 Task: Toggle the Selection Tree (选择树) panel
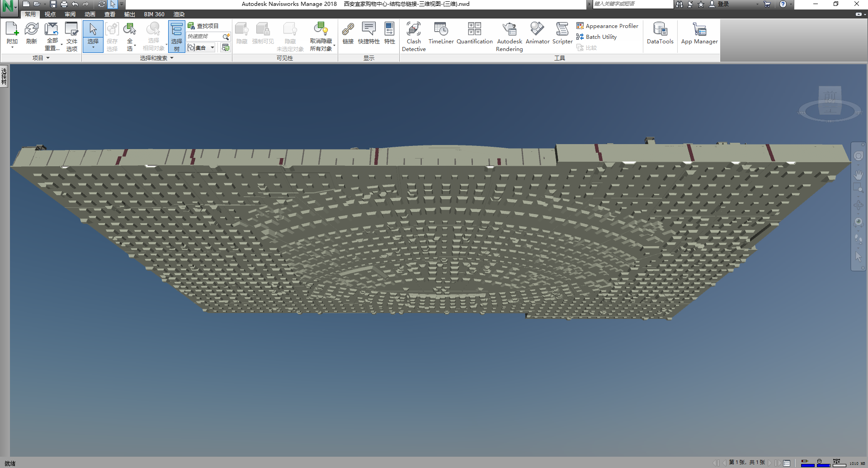point(177,37)
